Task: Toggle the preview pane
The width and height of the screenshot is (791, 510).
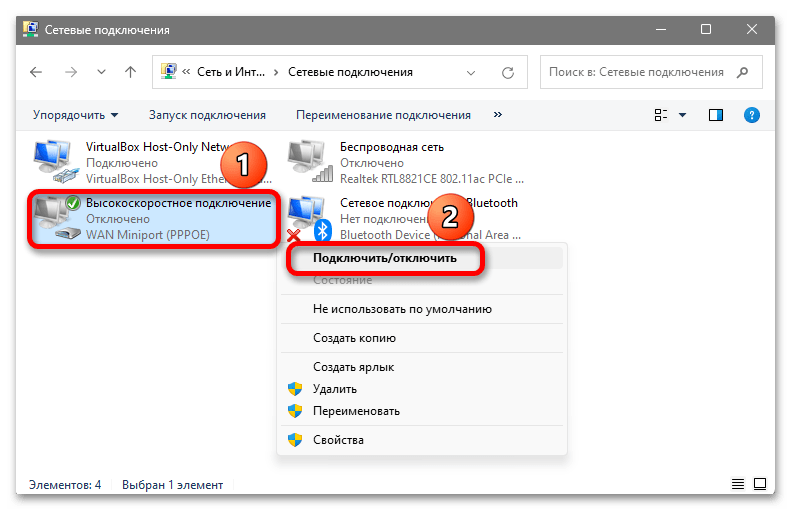Action: tap(716, 115)
